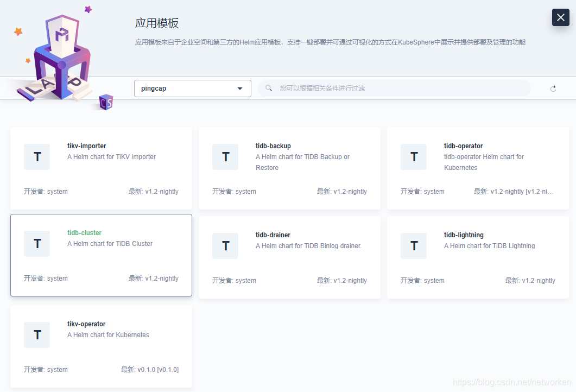Screen dimensions: 576x392
Task: Refresh the application template list
Action: 553,88
